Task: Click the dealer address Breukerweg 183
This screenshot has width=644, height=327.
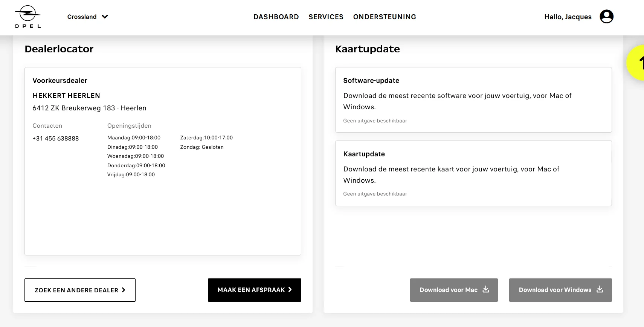Action: pos(89,108)
